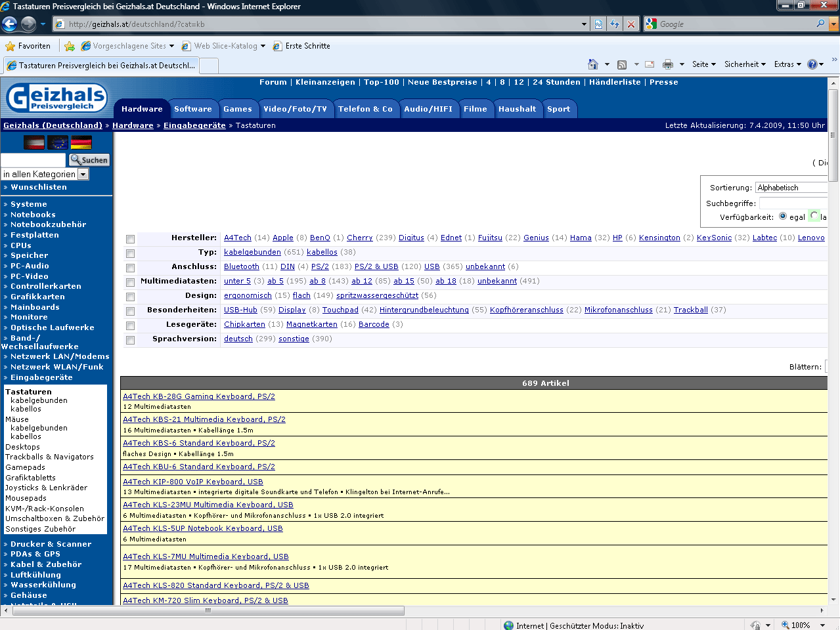
Task: Click the vertical page scrollbar thumb
Action: [x=833, y=135]
